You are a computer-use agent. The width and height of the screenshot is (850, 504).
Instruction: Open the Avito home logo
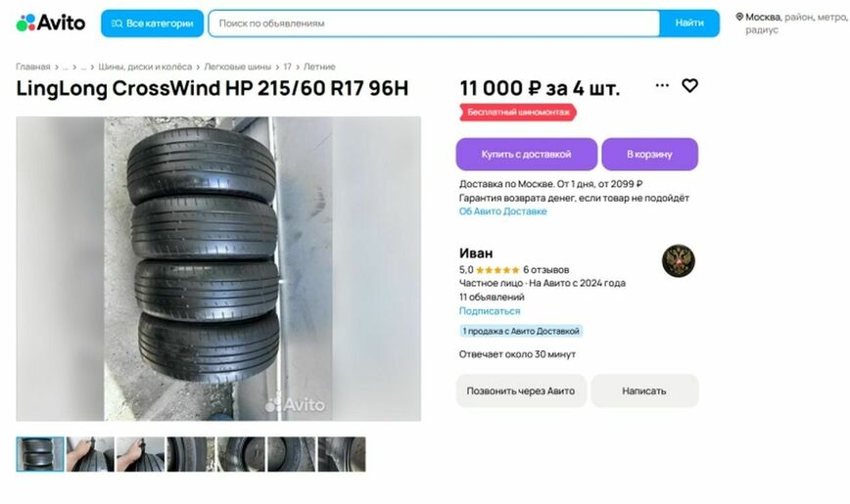coord(50,23)
